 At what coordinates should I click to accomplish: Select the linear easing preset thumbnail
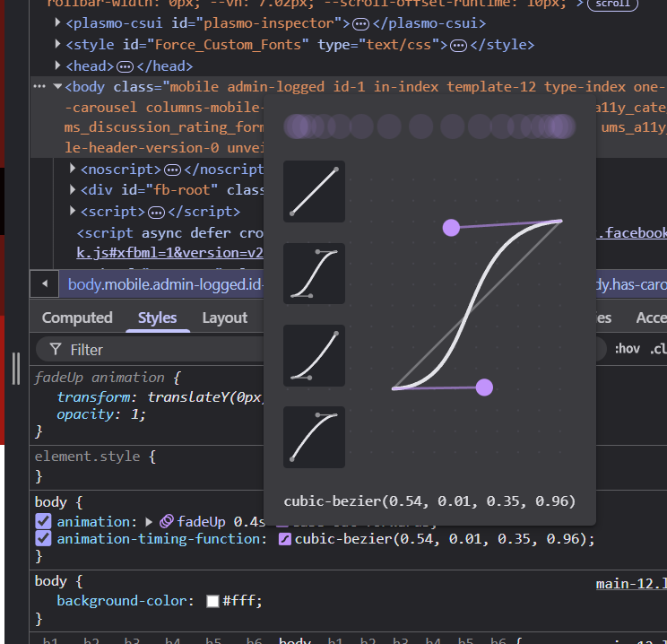[x=314, y=191]
